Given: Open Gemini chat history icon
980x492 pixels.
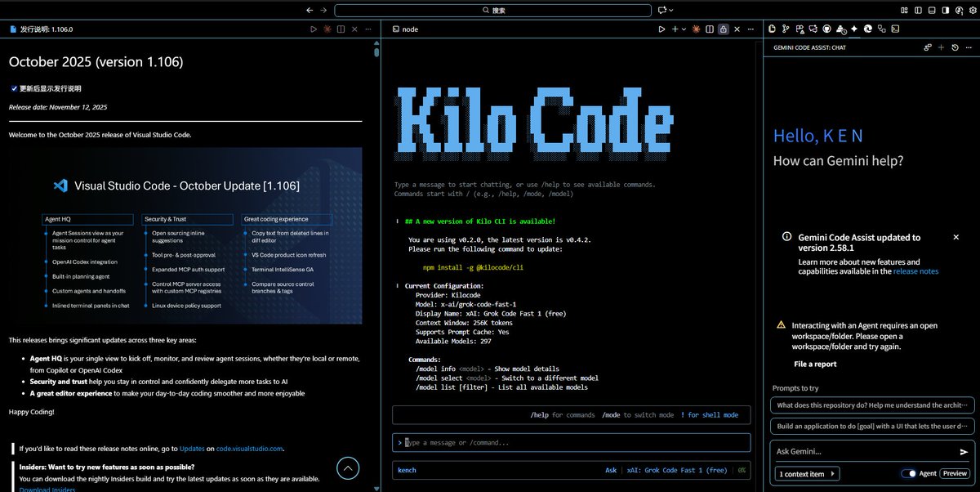Looking at the screenshot, I should click(955, 47).
